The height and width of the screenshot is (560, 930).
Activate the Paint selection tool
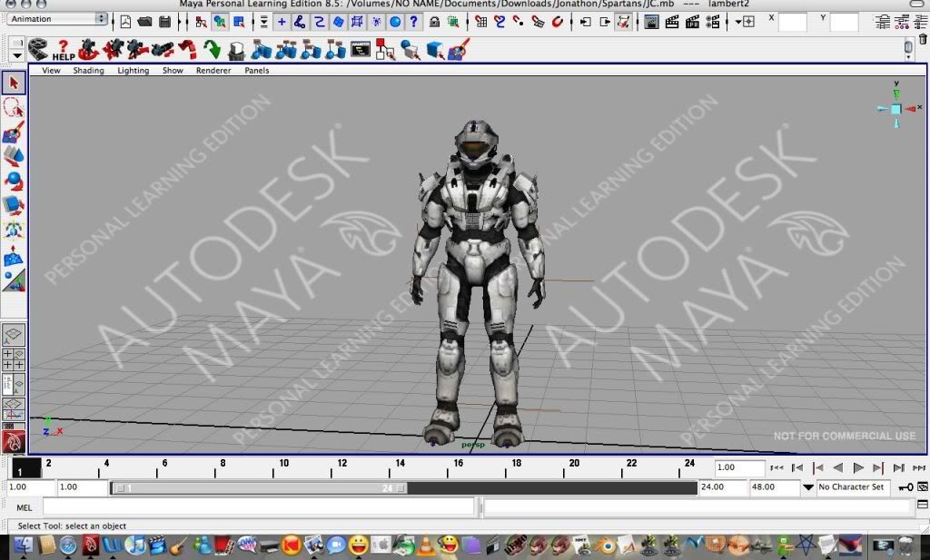click(x=14, y=133)
